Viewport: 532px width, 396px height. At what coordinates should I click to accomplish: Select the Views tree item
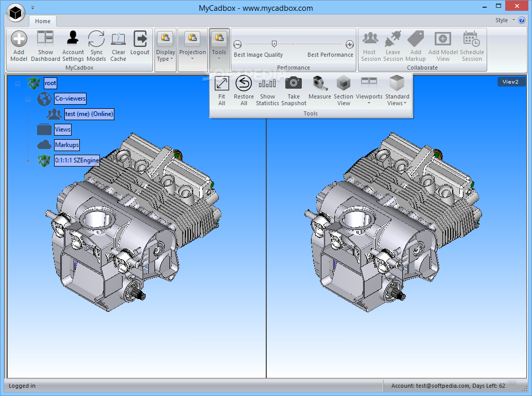coord(63,129)
